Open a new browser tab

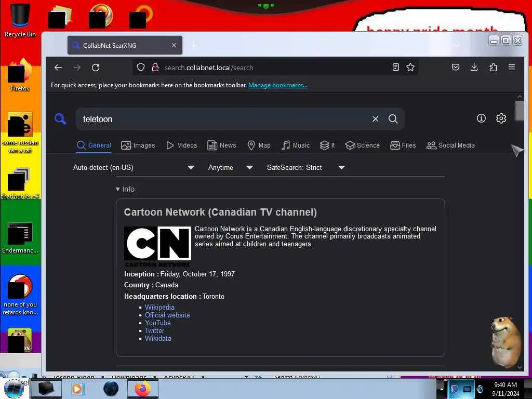pos(194,45)
